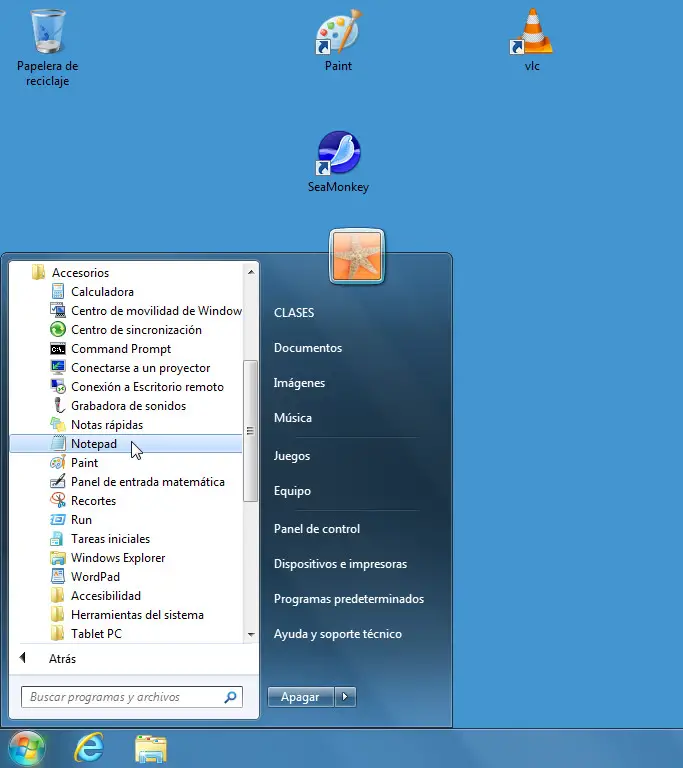
Task: Open Ayuda y soporte técnico
Action: (338, 634)
